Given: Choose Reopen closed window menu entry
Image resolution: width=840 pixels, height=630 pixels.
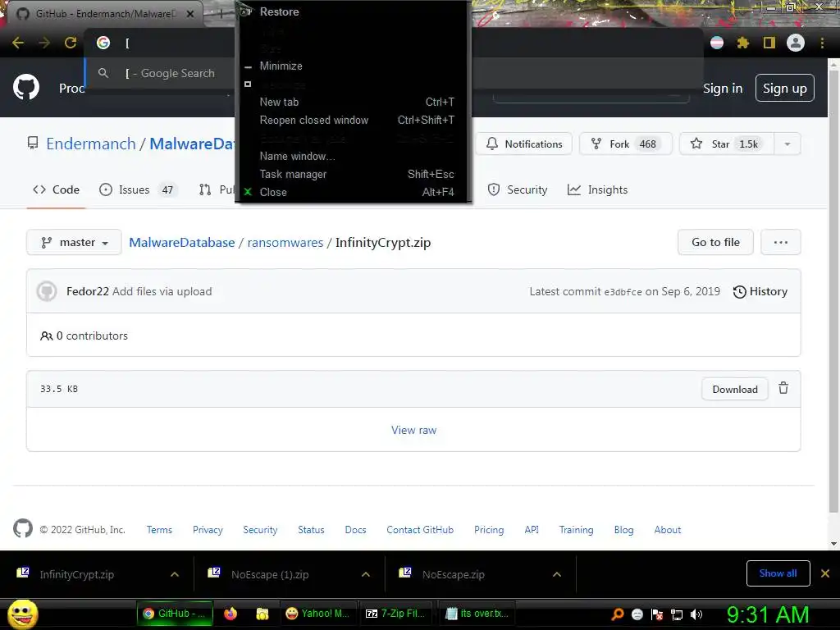Looking at the screenshot, I should click(x=354, y=120).
